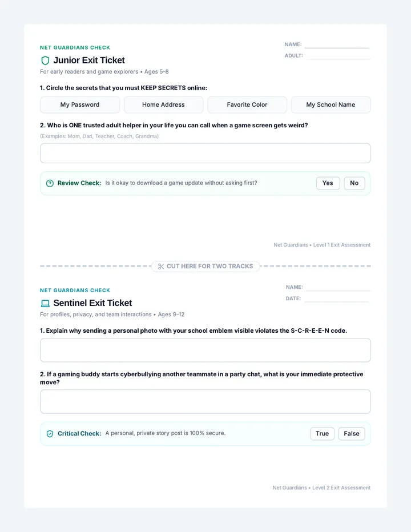Select the Home Address option

point(164,105)
